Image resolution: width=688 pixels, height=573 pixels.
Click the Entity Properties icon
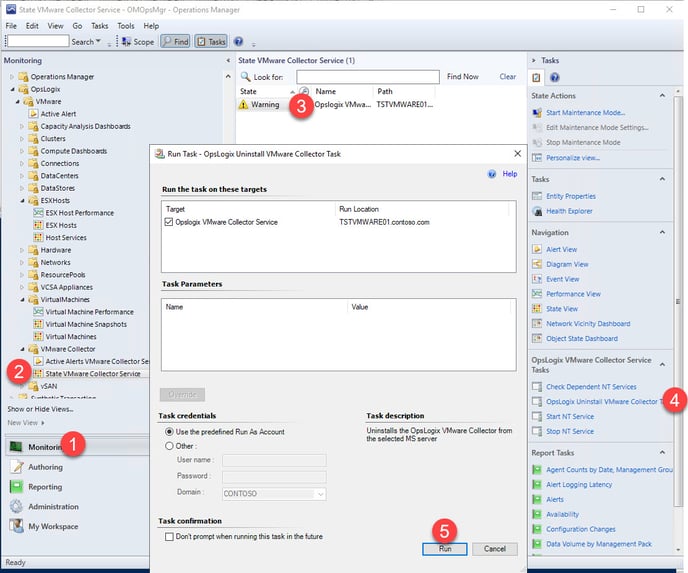coord(537,196)
